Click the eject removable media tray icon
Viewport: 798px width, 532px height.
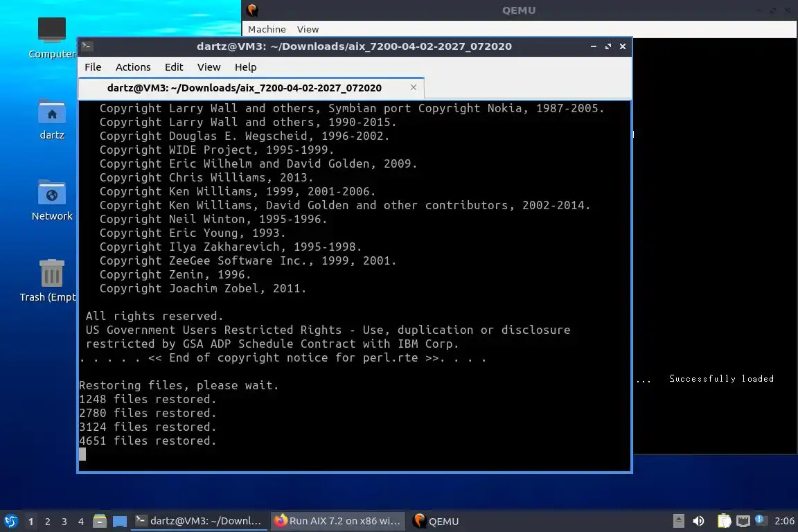pos(678,521)
